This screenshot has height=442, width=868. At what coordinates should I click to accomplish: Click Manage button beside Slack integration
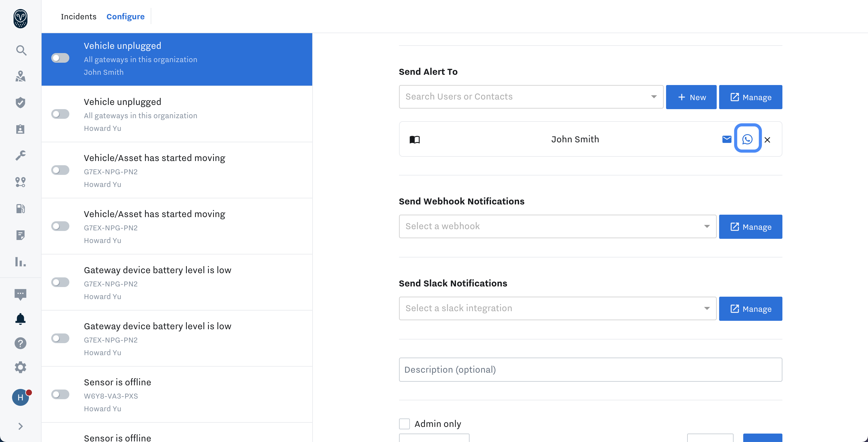pyautogui.click(x=750, y=309)
